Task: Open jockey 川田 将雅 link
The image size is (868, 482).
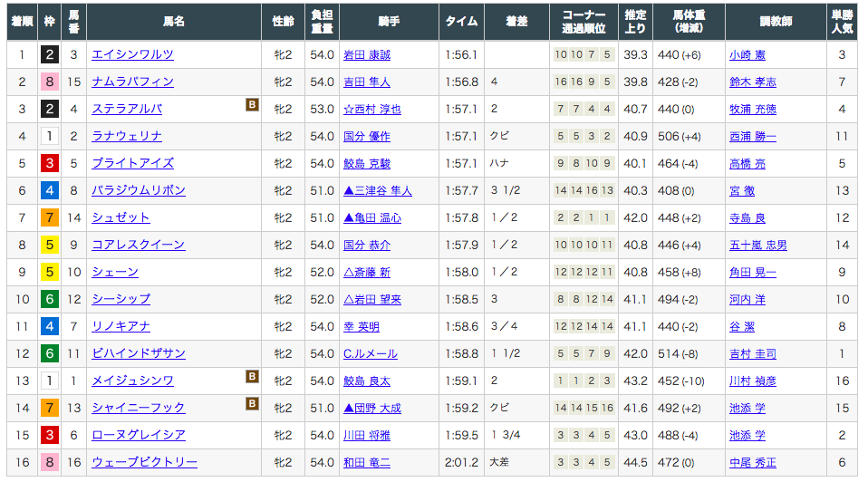Action: [367, 435]
